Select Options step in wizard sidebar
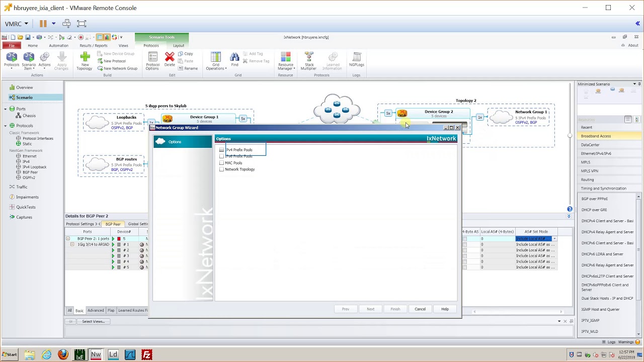644x362 pixels. pos(183,142)
